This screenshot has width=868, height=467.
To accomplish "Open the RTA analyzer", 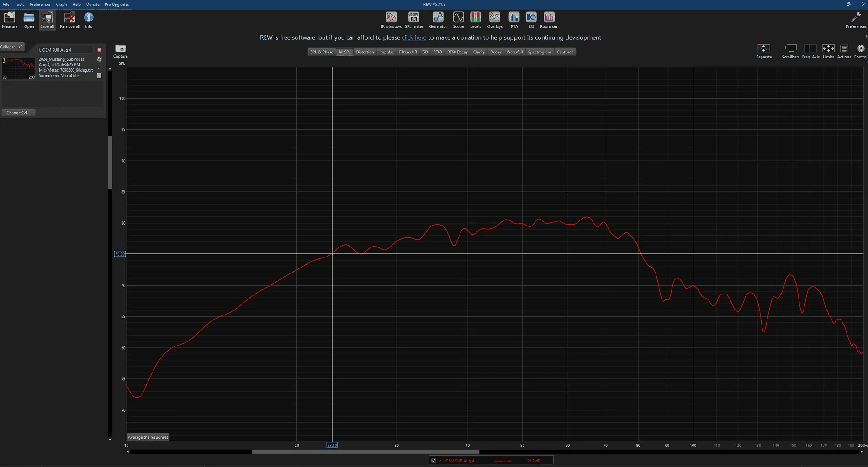I will [514, 20].
